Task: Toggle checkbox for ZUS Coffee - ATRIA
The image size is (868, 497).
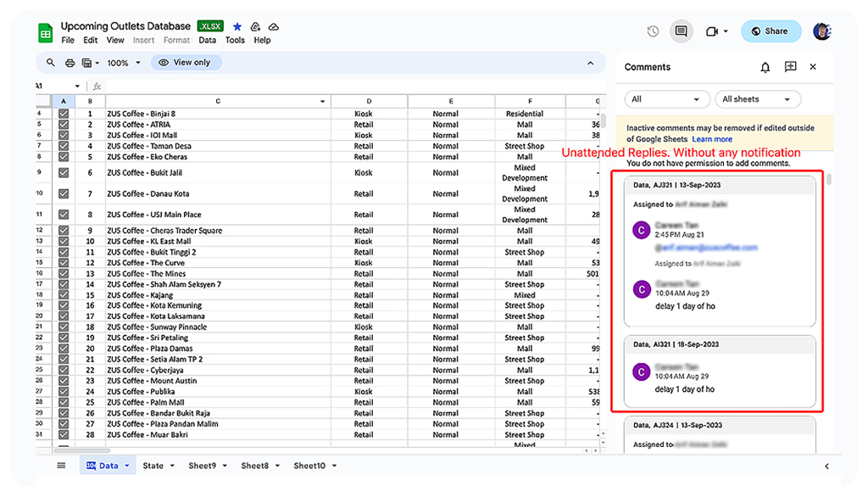Action: 64,125
